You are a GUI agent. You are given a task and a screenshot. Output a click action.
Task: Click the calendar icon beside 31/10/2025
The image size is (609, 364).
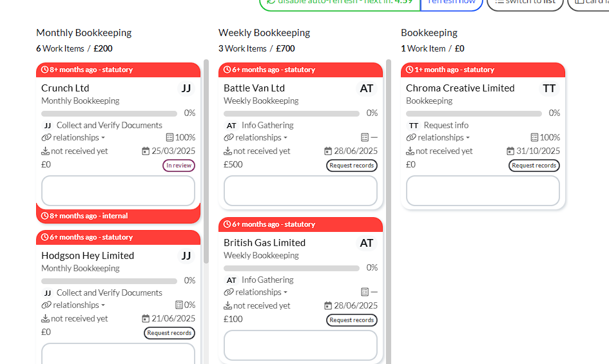(x=510, y=151)
